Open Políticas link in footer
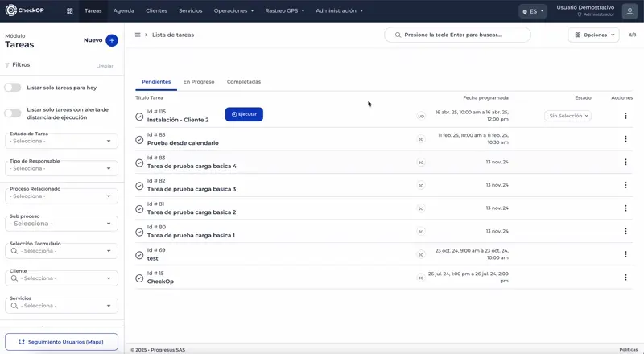 pyautogui.click(x=629, y=349)
